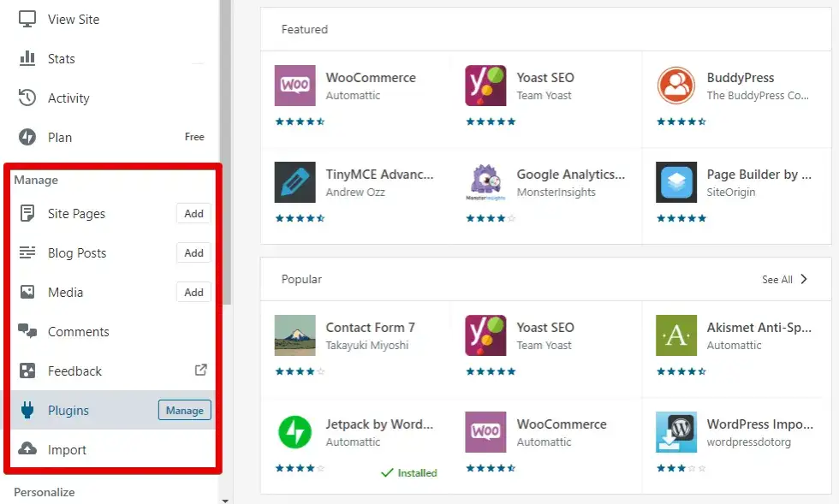Image resolution: width=839 pixels, height=504 pixels.
Task: Click the Akismet Anti-Spam plugin icon
Action: [x=676, y=335]
